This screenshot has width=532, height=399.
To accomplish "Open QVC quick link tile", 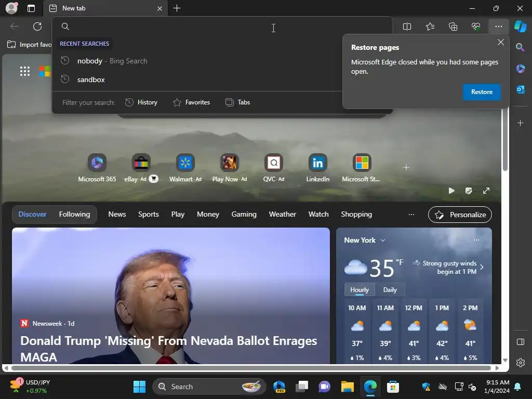I will pyautogui.click(x=273, y=168).
